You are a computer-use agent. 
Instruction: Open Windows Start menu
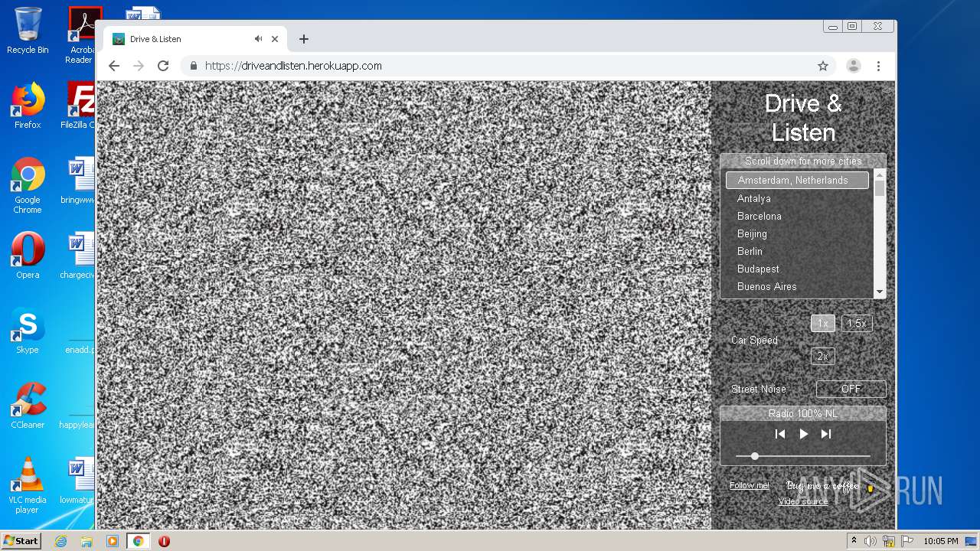[x=21, y=540]
